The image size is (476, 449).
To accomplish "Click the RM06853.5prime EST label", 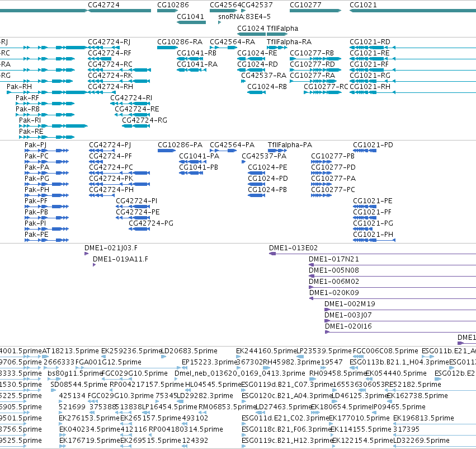I will click(x=227, y=407).
